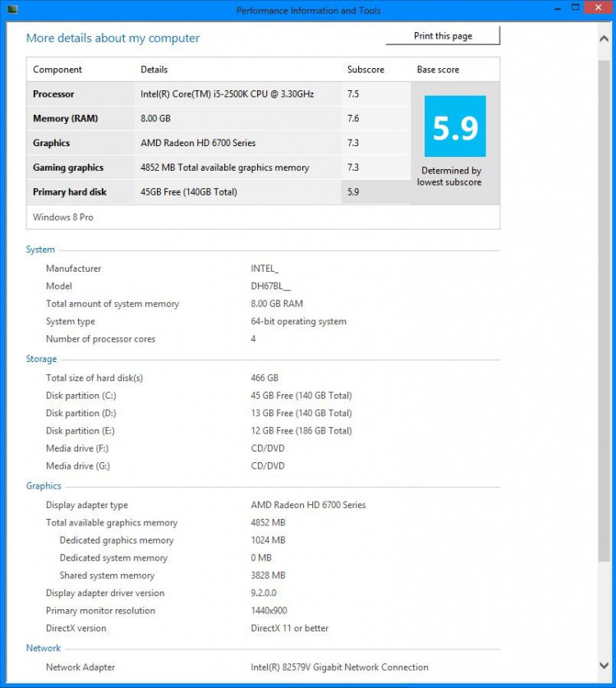
Task: Click the Number of processor cores label
Action: pos(100,339)
